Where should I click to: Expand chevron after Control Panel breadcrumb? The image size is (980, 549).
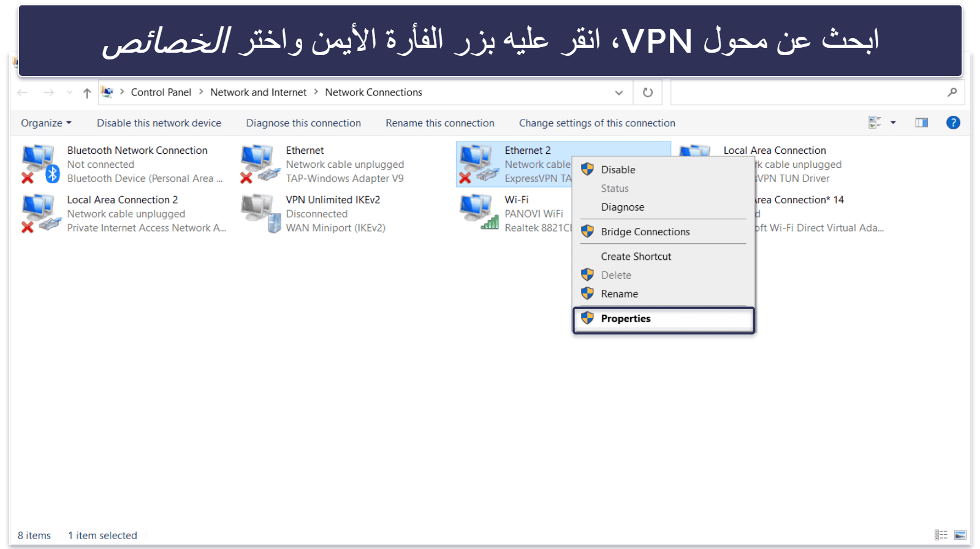click(x=200, y=92)
